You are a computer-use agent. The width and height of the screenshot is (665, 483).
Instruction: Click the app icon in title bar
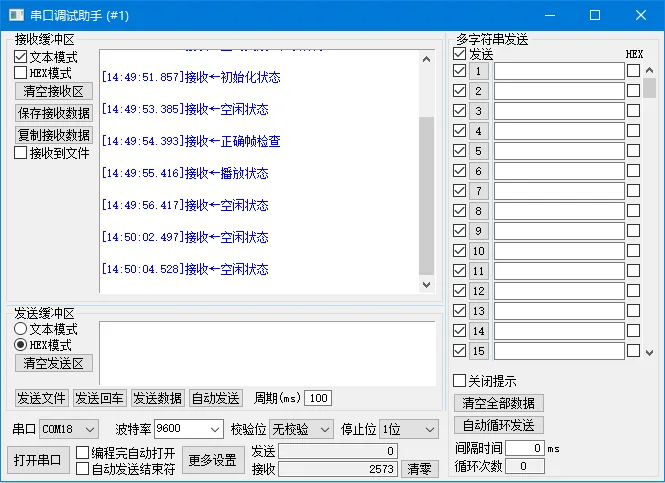click(17, 15)
